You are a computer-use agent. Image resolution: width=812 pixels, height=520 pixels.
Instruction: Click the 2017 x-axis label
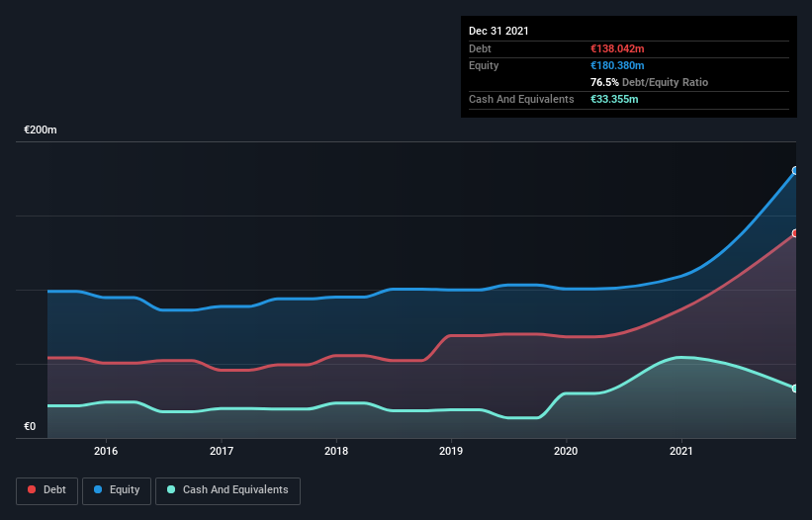tap(222, 451)
